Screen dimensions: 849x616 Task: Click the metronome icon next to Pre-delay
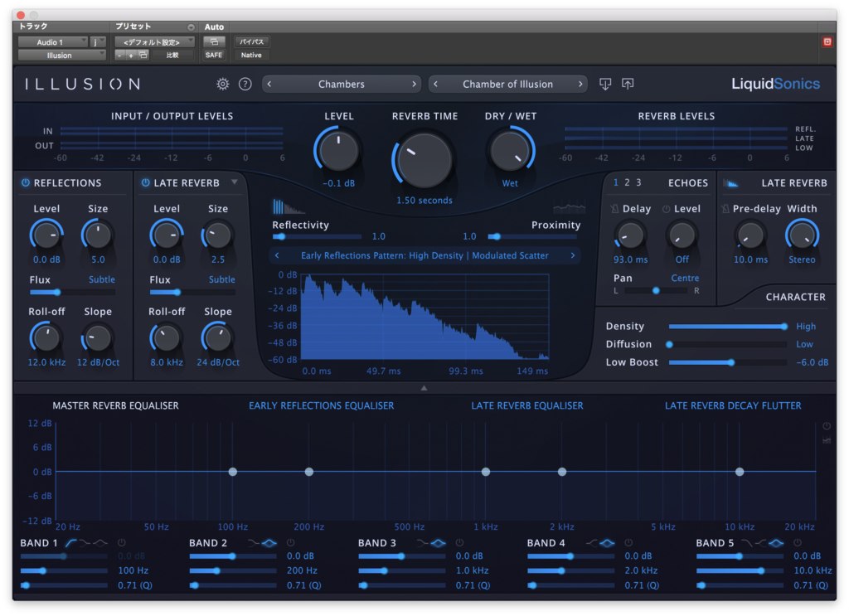[x=725, y=210]
